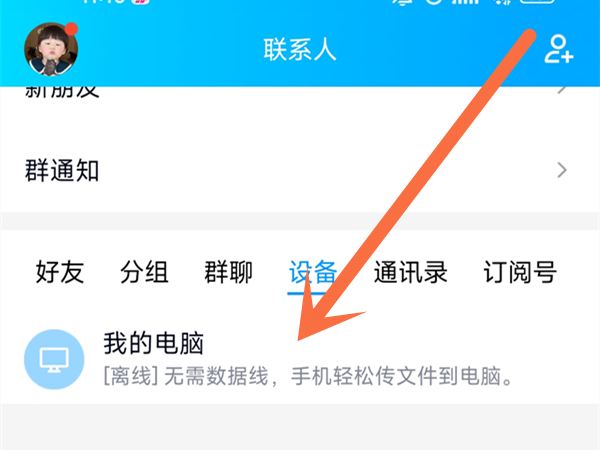Open the partially visible 新朋友 row

pyautogui.click(x=300, y=92)
